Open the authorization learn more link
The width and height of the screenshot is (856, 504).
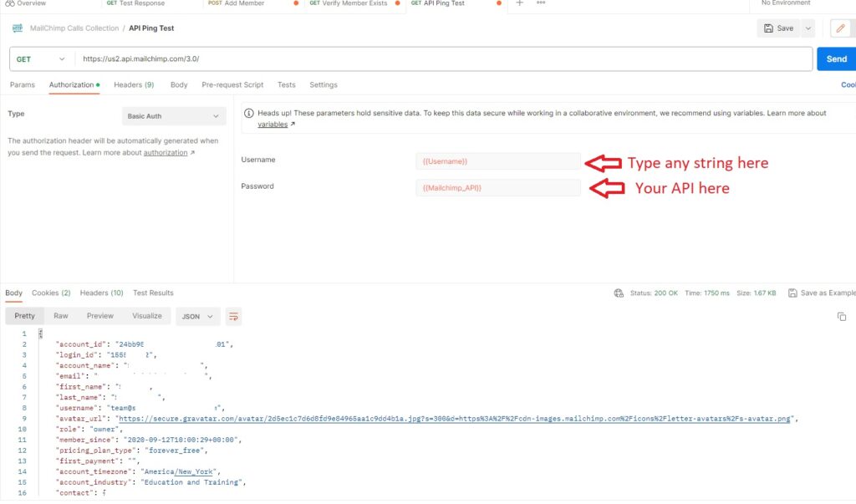point(166,153)
